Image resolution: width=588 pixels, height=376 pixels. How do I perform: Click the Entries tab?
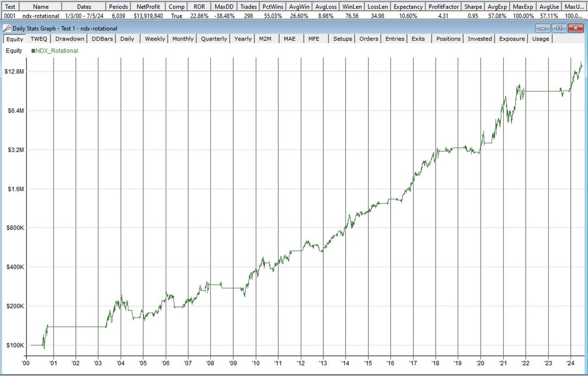coord(394,39)
